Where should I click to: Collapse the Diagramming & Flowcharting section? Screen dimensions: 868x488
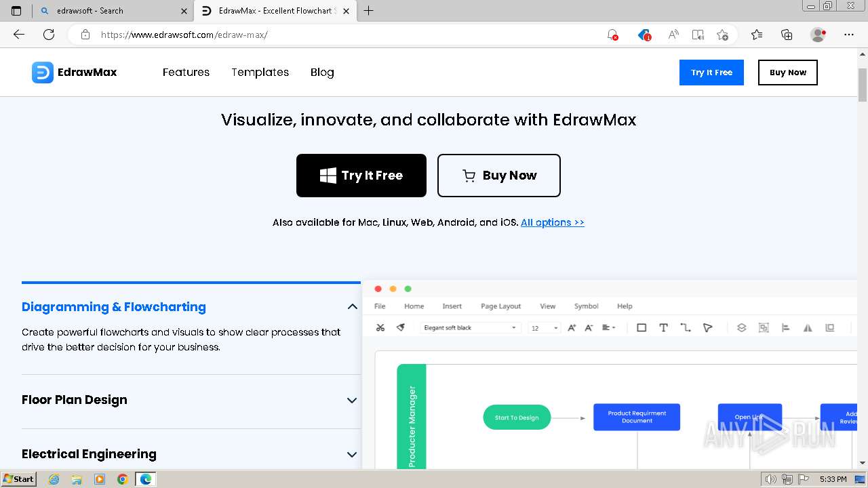coord(352,307)
